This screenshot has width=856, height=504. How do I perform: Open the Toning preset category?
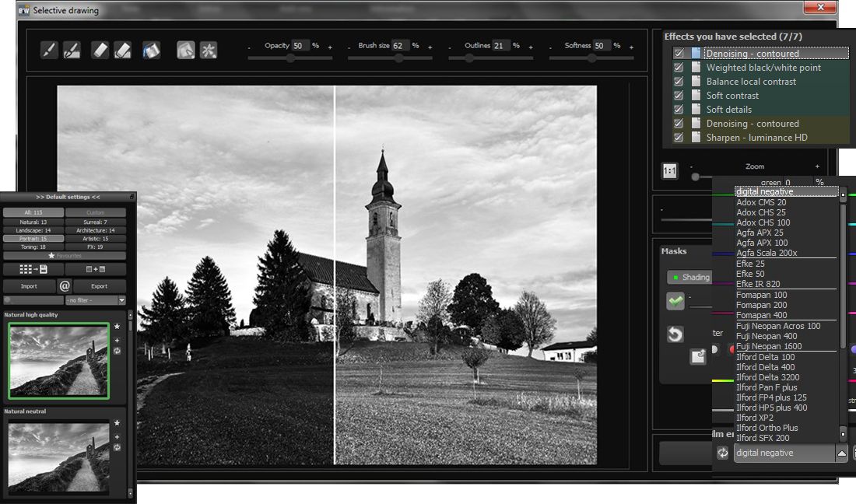click(x=32, y=247)
